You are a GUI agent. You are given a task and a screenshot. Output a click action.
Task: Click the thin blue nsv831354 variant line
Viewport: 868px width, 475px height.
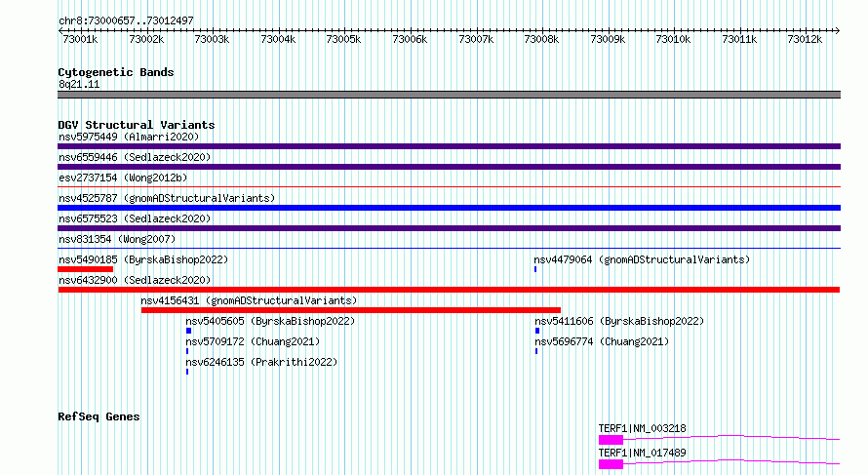[449, 249]
